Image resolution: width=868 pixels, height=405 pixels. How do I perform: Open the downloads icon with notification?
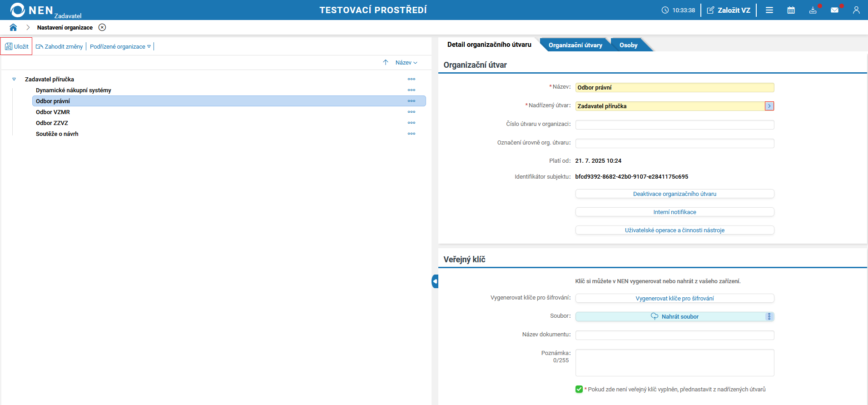[813, 10]
